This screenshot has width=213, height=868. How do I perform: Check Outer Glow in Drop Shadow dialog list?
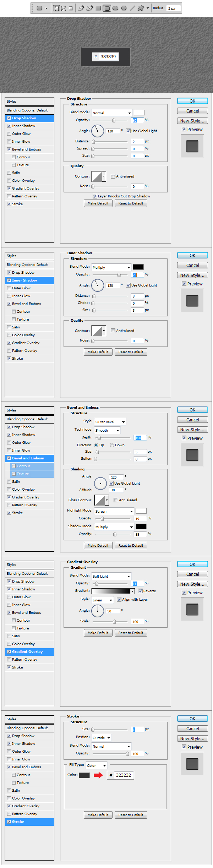pos(9,134)
